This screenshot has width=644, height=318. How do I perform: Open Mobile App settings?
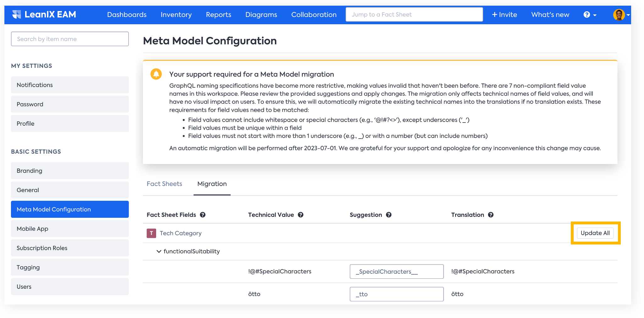click(x=70, y=229)
